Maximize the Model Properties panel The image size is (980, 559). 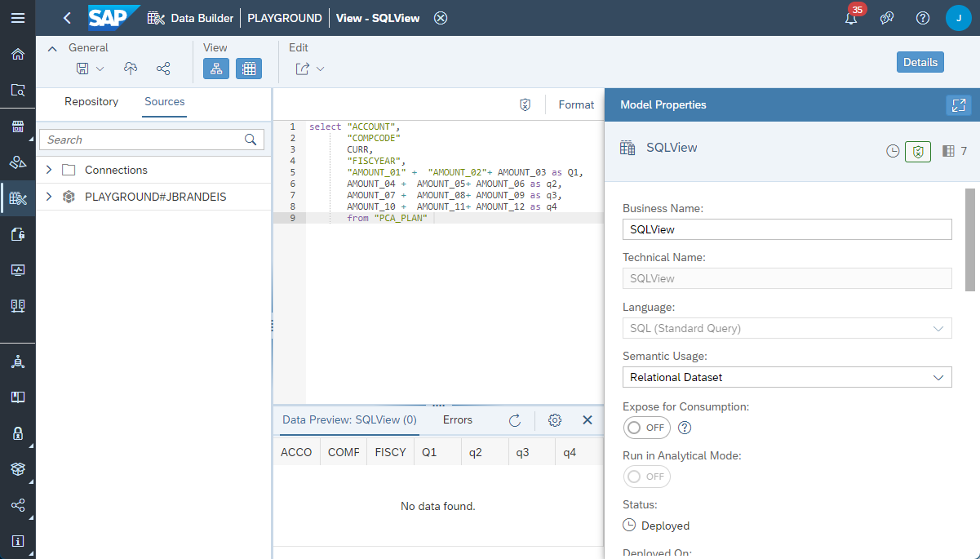coord(959,104)
